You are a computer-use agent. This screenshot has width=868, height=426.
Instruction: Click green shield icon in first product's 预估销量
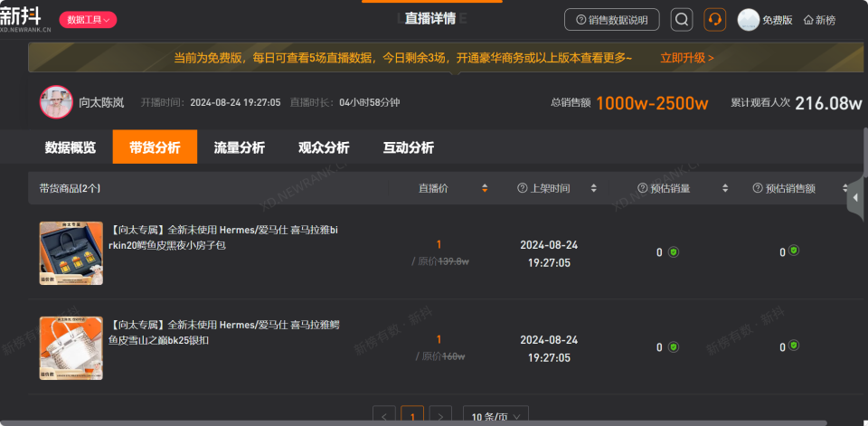pyautogui.click(x=673, y=252)
